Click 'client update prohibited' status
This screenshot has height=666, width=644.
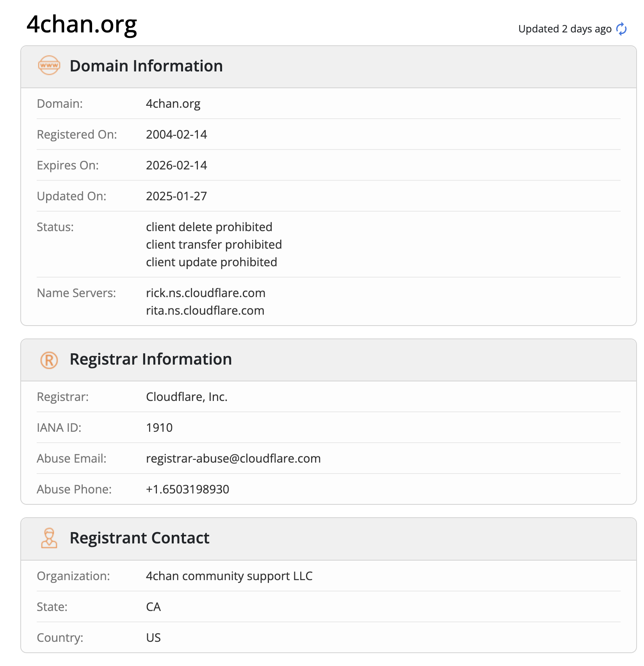(x=212, y=262)
